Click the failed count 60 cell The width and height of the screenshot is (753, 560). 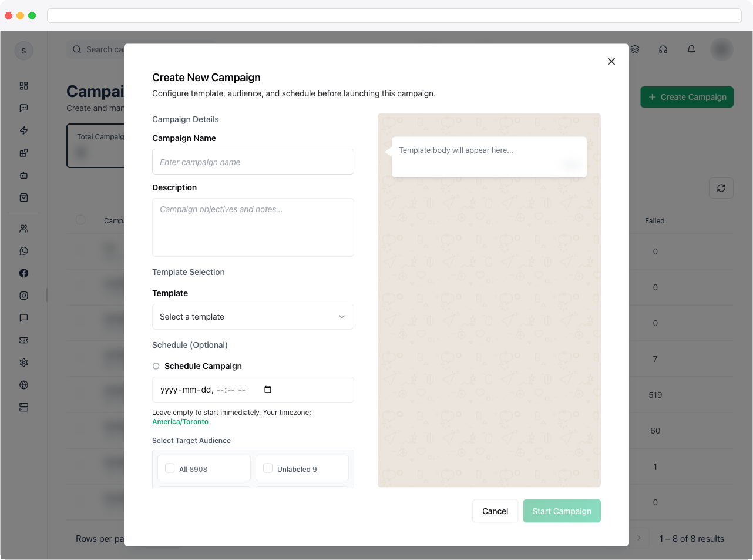click(x=655, y=431)
